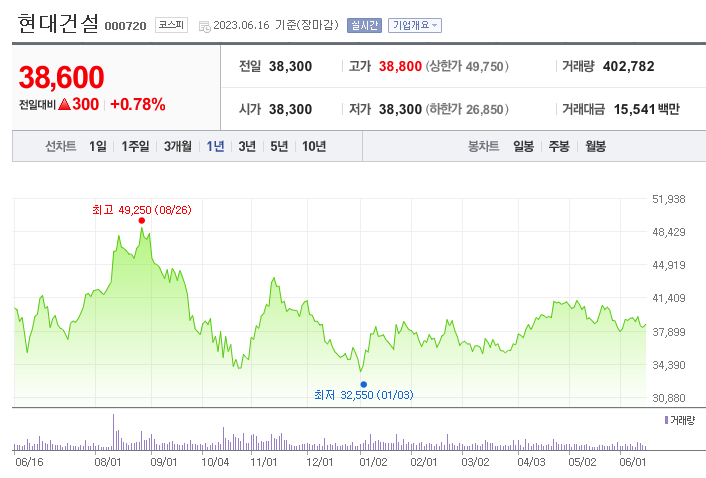Click the +0.78% change value
This screenshot has height=478, width=706.
138,104
